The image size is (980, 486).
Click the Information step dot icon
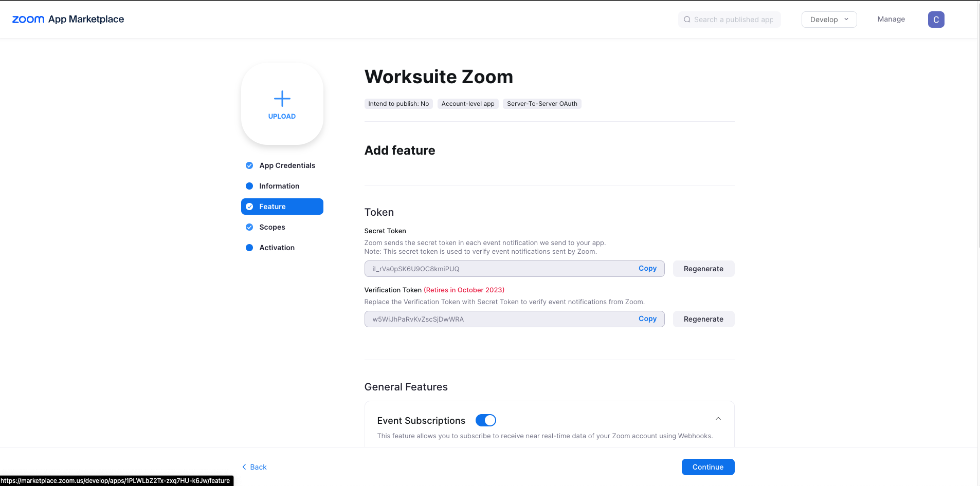[249, 186]
